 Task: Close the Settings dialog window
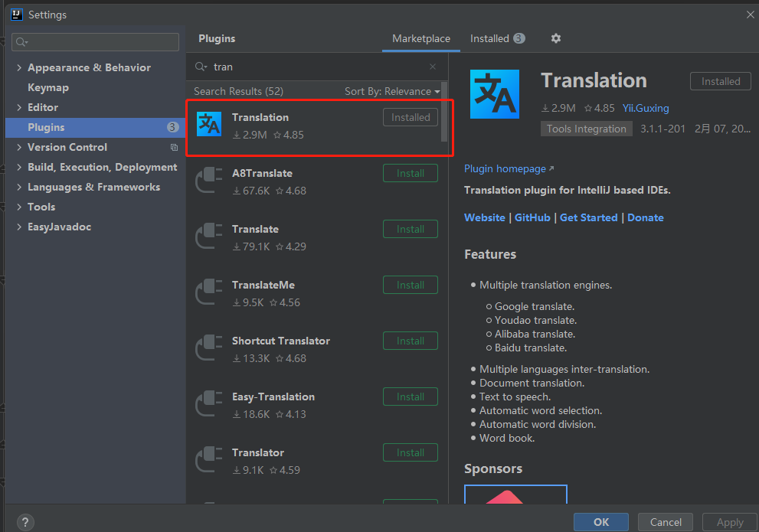coord(750,15)
